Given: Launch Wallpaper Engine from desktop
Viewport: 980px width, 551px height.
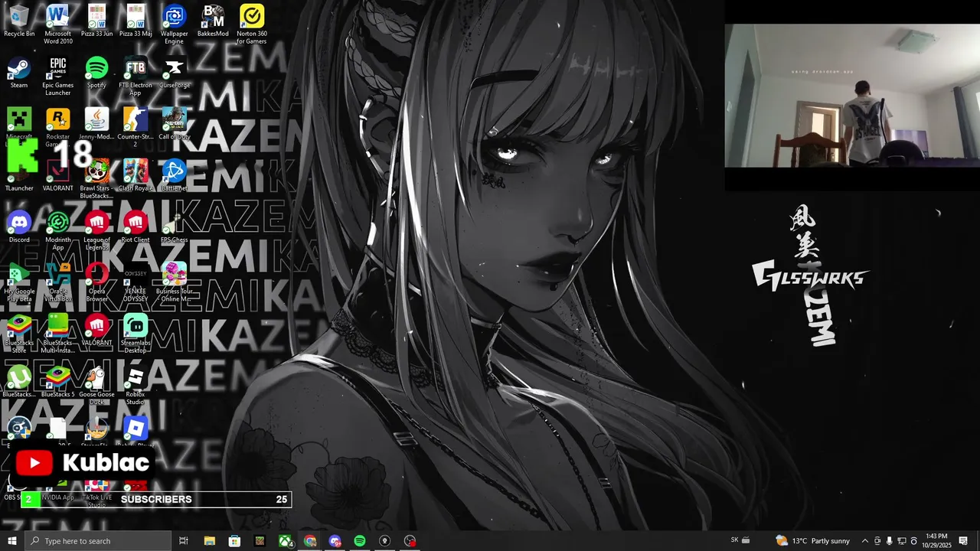Looking at the screenshot, I should pos(174,24).
